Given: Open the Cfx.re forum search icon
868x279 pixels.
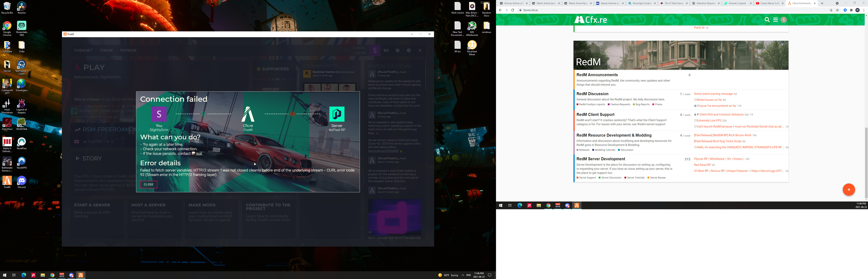Looking at the screenshot, I should 767,20.
